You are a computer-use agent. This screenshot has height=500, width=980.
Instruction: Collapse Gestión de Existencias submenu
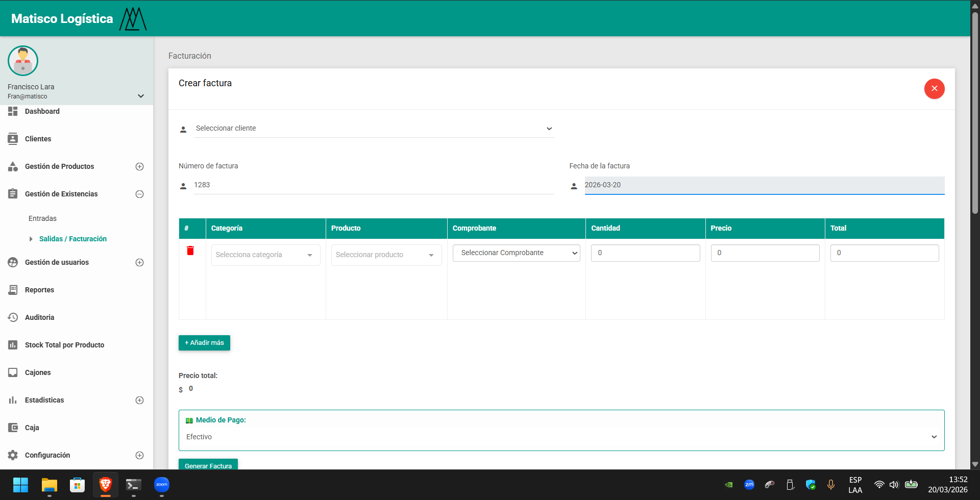pos(139,194)
